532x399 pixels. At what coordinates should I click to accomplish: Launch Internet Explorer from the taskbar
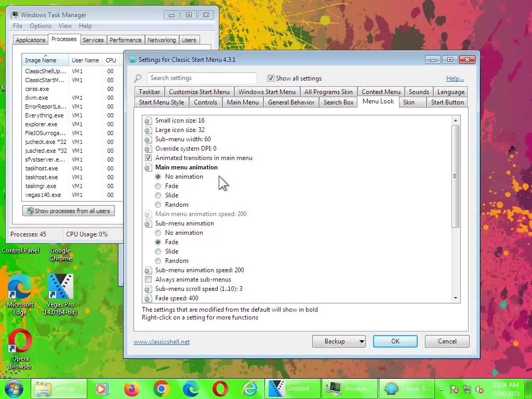[x=250, y=389]
